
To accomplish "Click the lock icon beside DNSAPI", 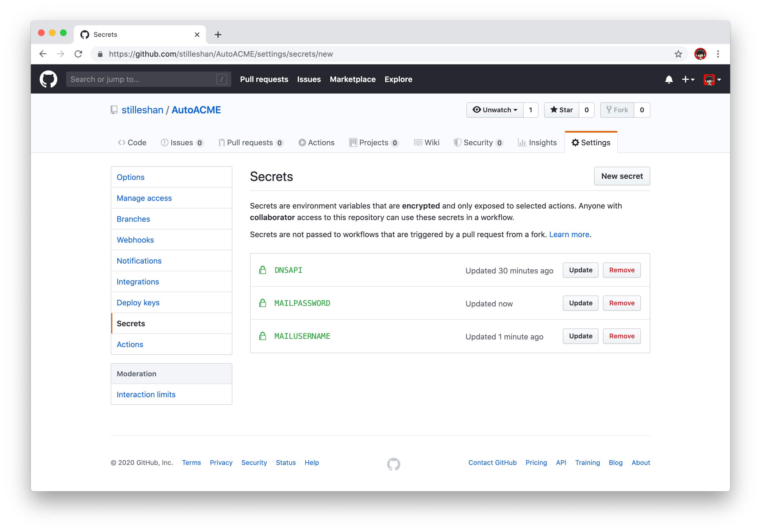I will click(x=262, y=270).
